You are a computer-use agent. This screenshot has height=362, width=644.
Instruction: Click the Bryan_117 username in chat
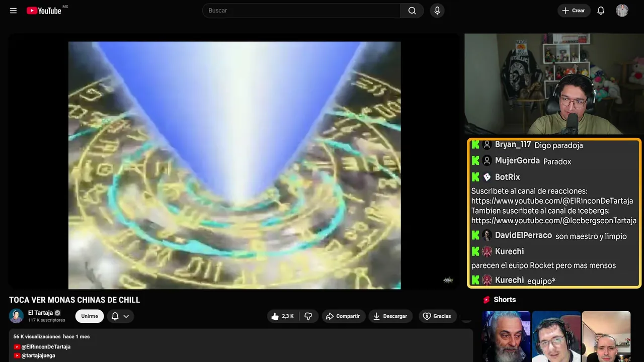[513, 145]
